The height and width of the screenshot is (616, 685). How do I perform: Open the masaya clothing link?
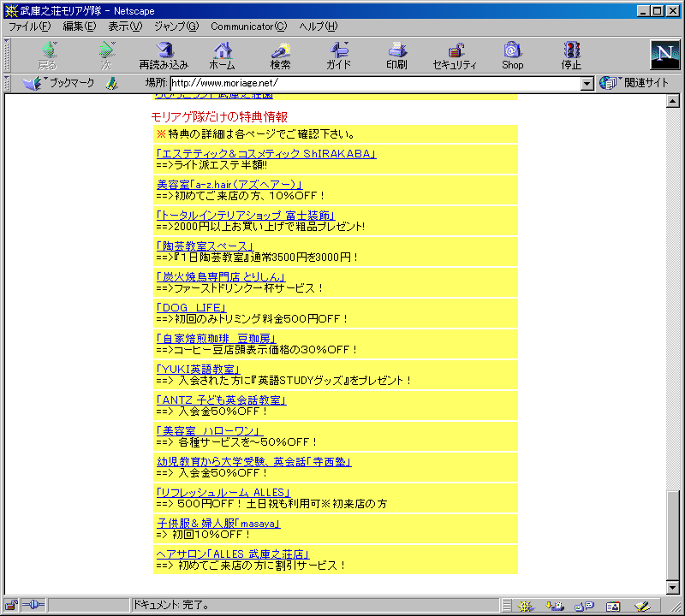coord(218,523)
